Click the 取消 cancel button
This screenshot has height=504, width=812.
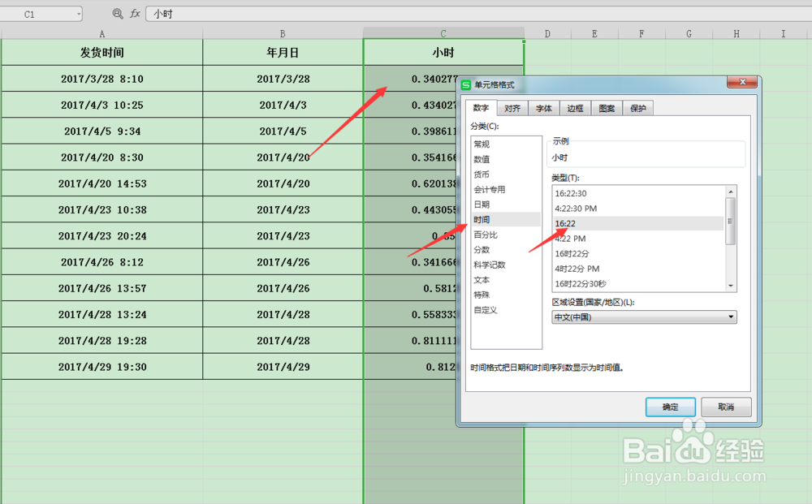(726, 407)
